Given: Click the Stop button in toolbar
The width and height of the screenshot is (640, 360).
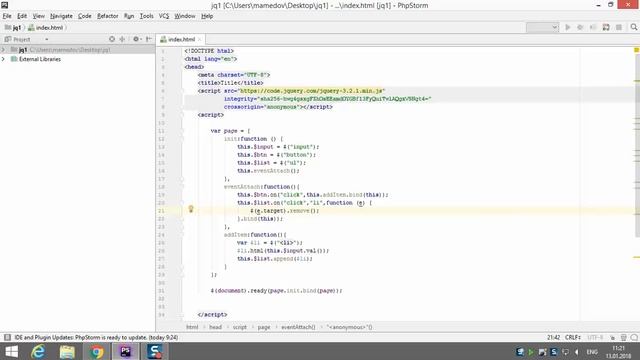Looking at the screenshot, I should pos(619,27).
